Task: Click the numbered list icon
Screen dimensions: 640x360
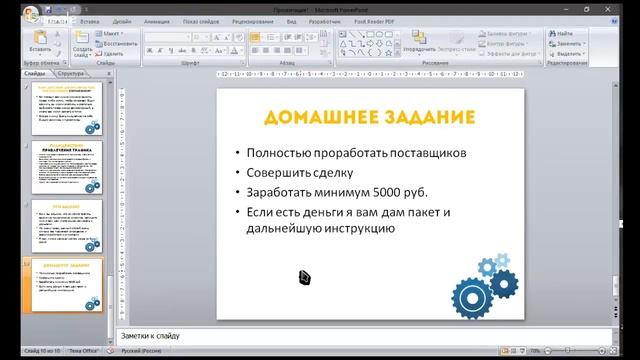Action: point(271,38)
